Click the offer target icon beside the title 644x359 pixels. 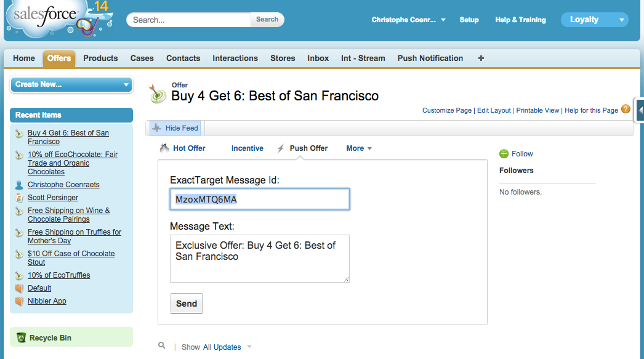coord(157,94)
